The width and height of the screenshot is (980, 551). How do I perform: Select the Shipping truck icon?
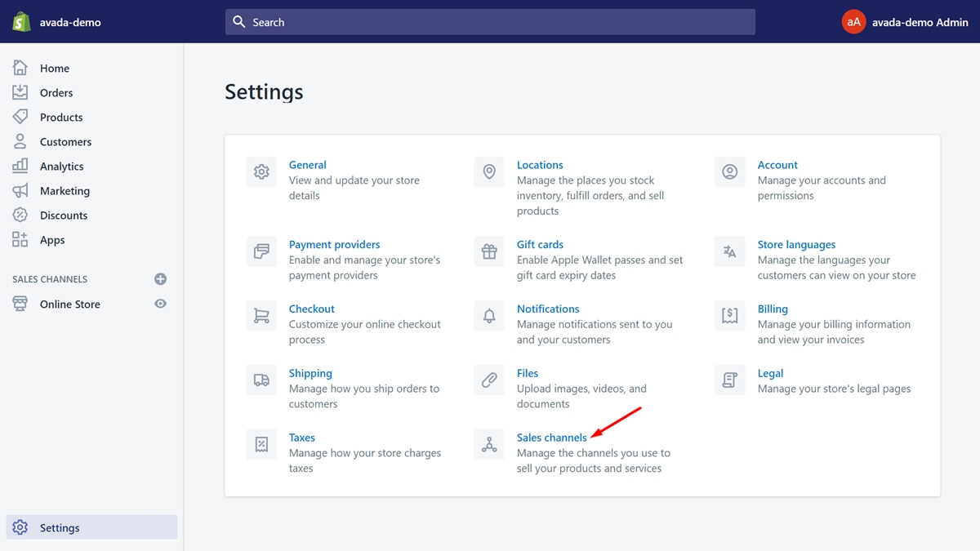(x=261, y=380)
